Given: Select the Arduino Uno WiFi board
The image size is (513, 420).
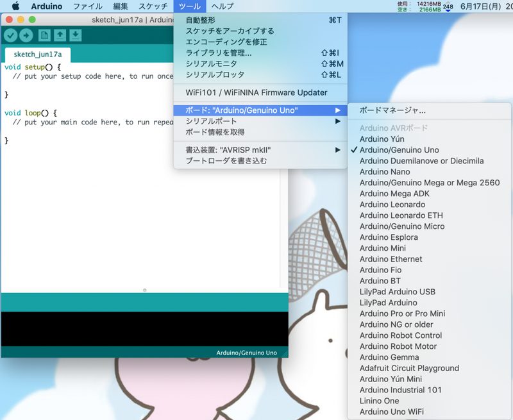Looking at the screenshot, I should coord(429,412).
